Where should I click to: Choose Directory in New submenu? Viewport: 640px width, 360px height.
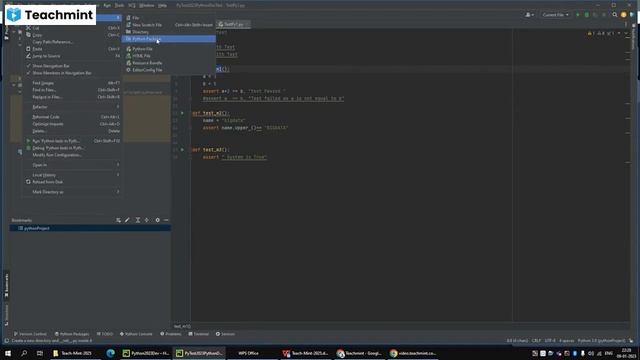(169, 32)
